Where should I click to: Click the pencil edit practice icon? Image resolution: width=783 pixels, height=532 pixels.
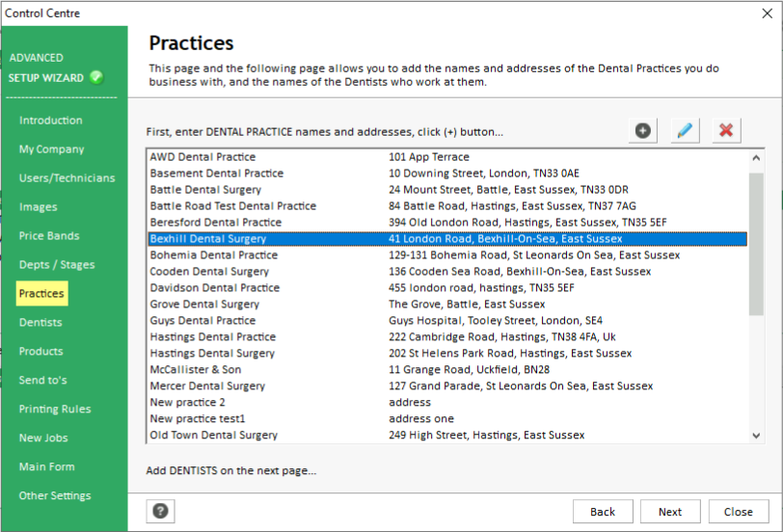(685, 131)
